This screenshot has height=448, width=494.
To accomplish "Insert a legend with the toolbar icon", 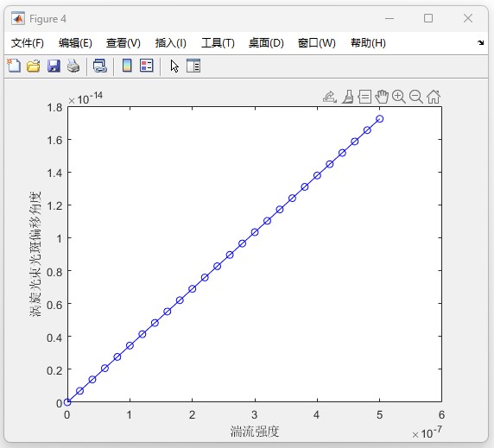I will (x=147, y=66).
